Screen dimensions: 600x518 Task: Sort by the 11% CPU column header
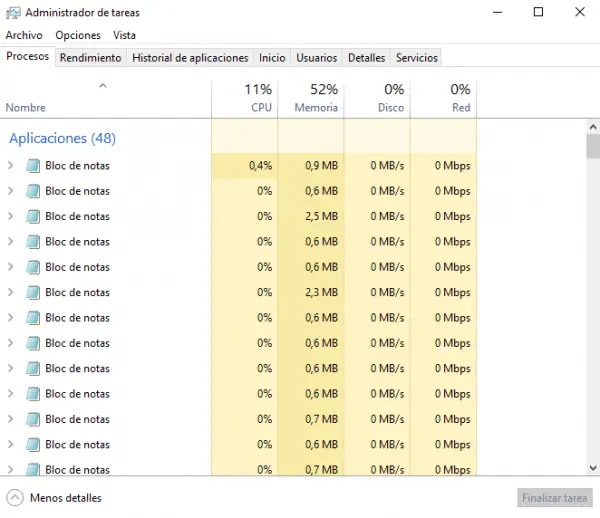pos(245,99)
